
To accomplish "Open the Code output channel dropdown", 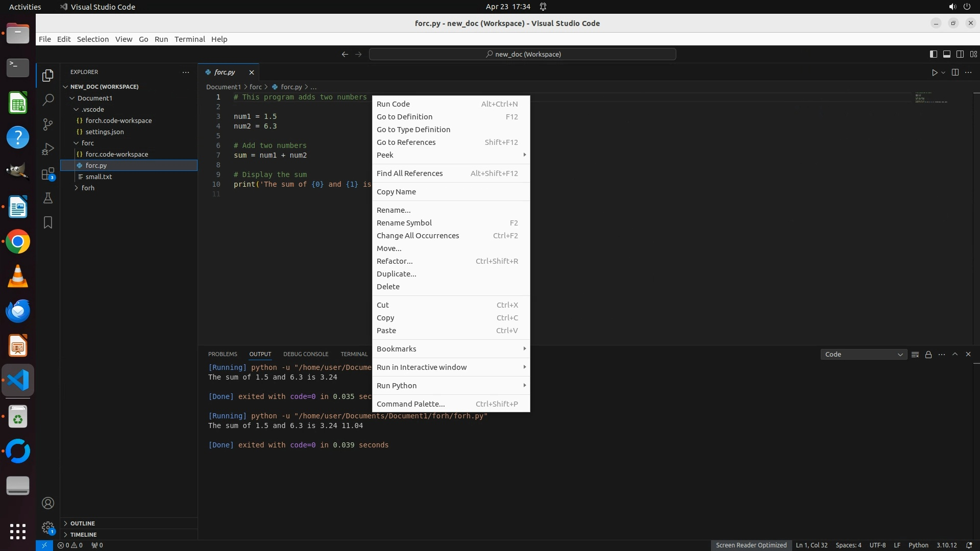I will (x=863, y=354).
